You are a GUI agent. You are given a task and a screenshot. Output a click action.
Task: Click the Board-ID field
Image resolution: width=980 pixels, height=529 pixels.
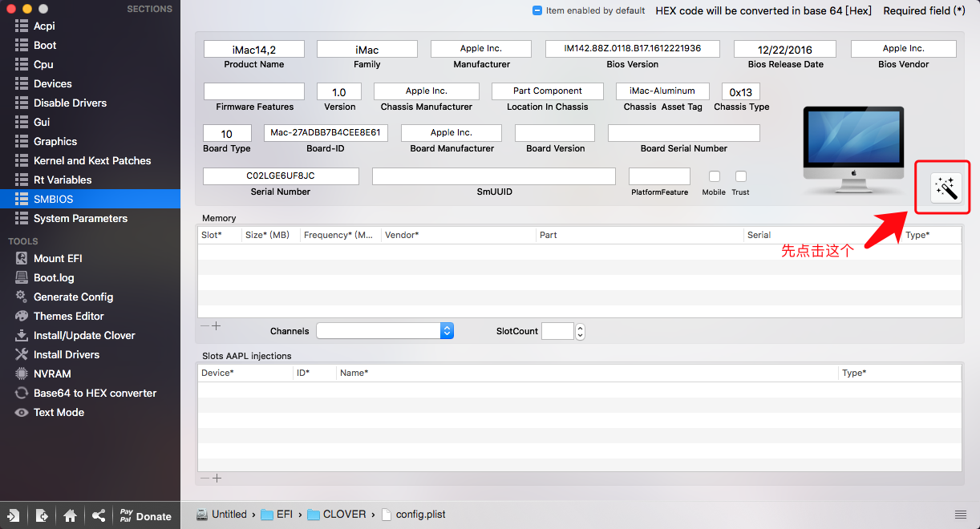point(326,132)
